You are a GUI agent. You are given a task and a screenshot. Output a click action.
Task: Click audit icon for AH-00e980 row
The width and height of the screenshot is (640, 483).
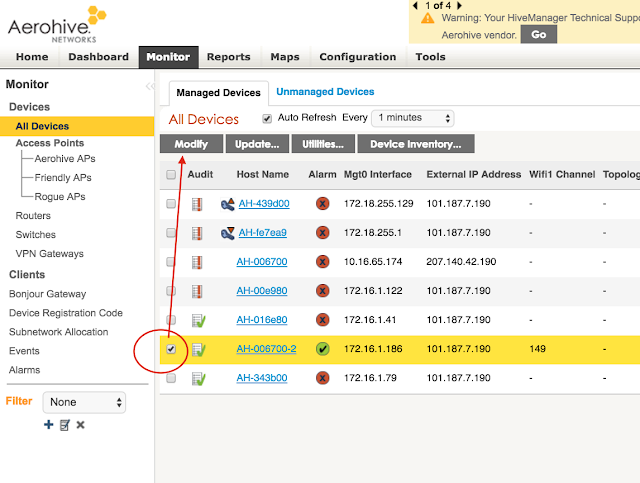[197, 291]
